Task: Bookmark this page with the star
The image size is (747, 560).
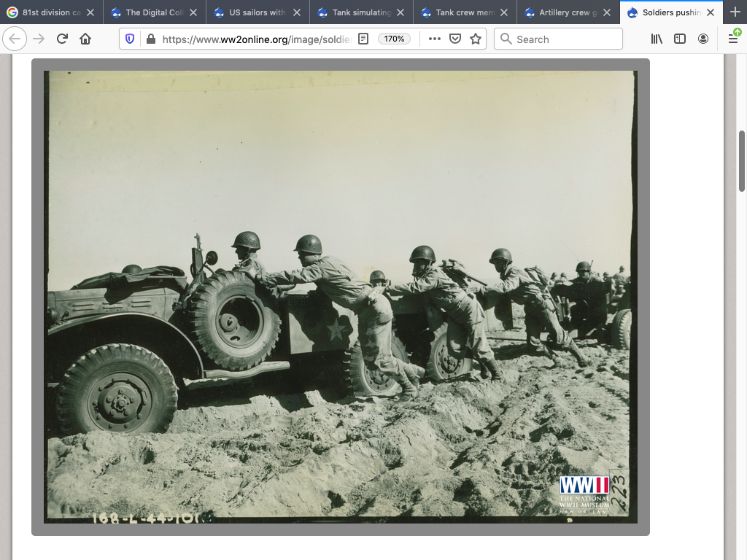Action: point(476,39)
